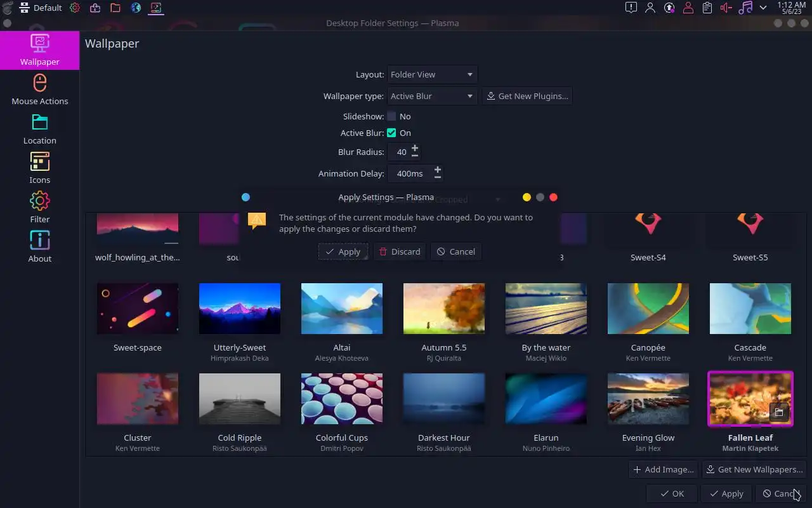Image resolution: width=812 pixels, height=508 pixels.
Task: Enable the Slideshow checkbox
Action: [x=391, y=116]
